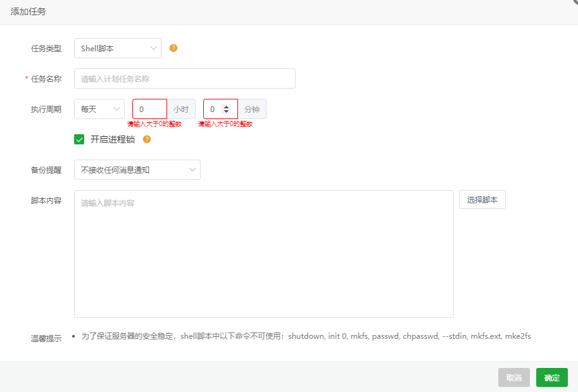Open help icon beside 开启进程锁
This screenshot has height=392, width=578.
(147, 139)
